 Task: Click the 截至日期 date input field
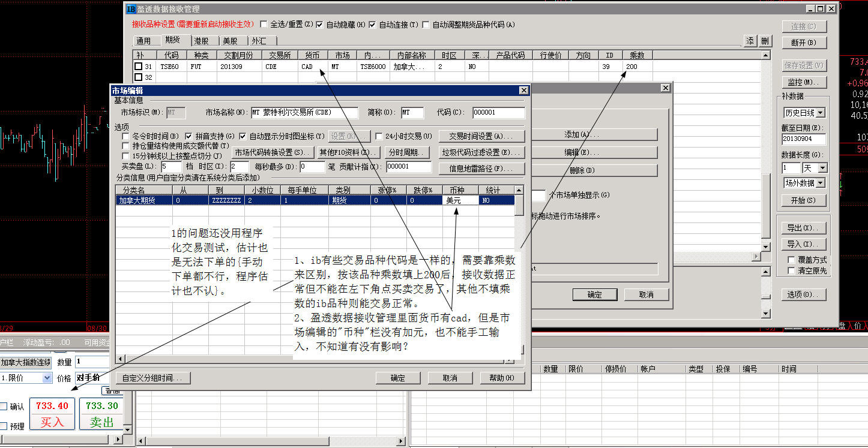tap(804, 139)
